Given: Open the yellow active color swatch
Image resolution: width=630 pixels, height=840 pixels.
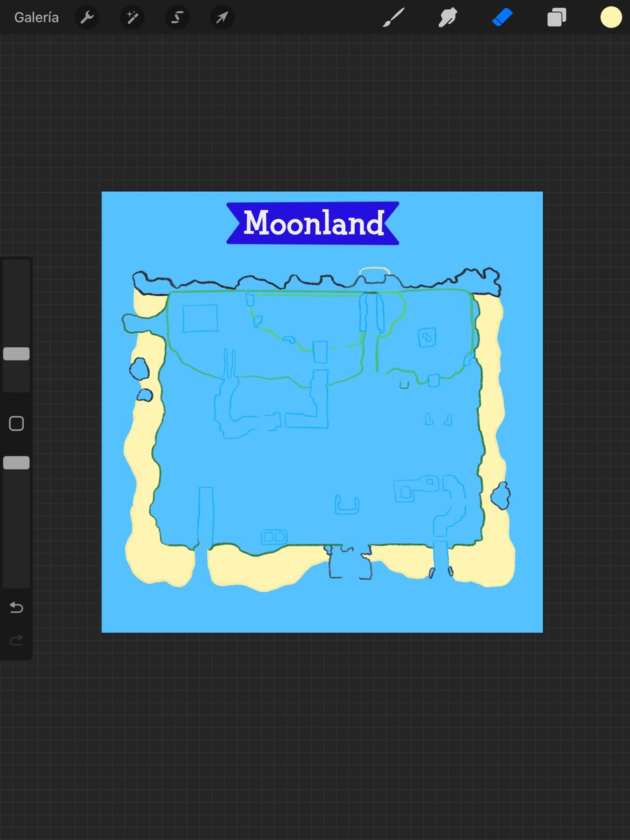Looking at the screenshot, I should (611, 17).
